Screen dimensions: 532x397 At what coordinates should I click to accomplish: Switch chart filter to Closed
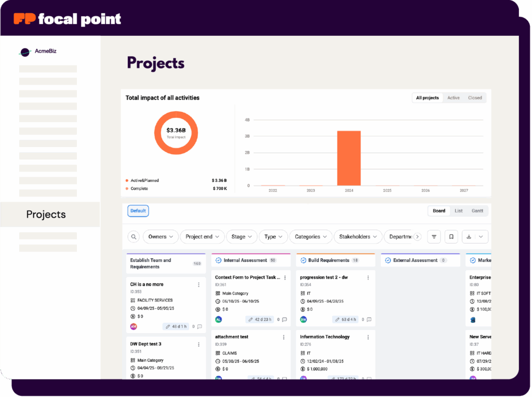pyautogui.click(x=475, y=98)
